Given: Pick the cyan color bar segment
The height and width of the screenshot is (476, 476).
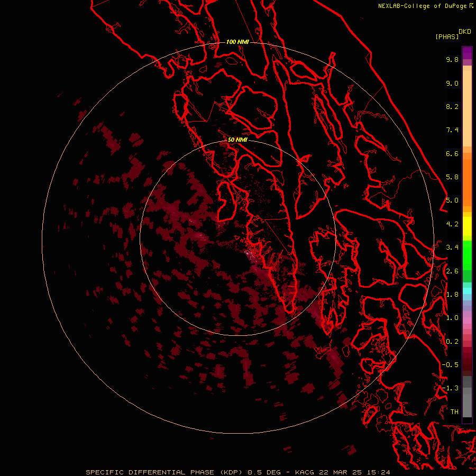Looking at the screenshot, I should tap(467, 290).
